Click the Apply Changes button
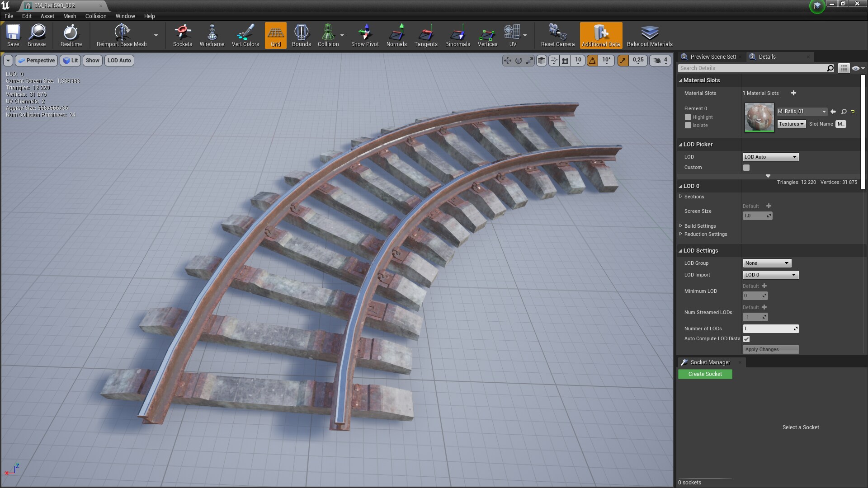This screenshot has width=868, height=488. [770, 349]
